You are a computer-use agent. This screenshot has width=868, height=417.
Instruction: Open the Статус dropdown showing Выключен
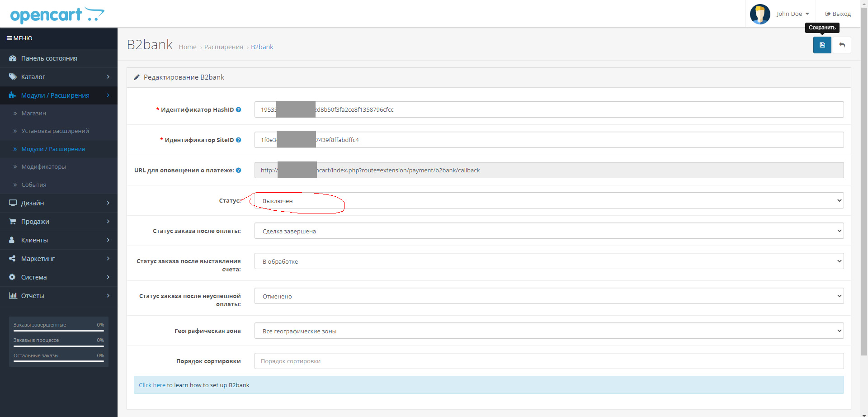549,201
